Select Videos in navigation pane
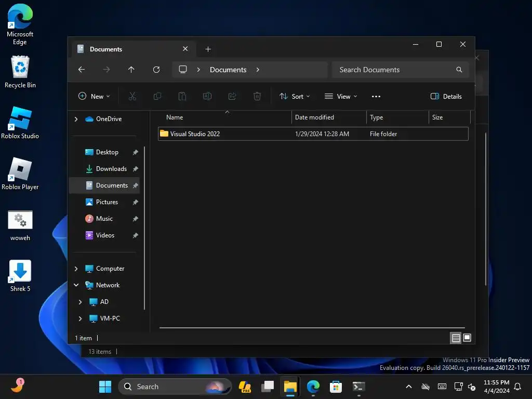The width and height of the screenshot is (532, 399). tap(105, 235)
